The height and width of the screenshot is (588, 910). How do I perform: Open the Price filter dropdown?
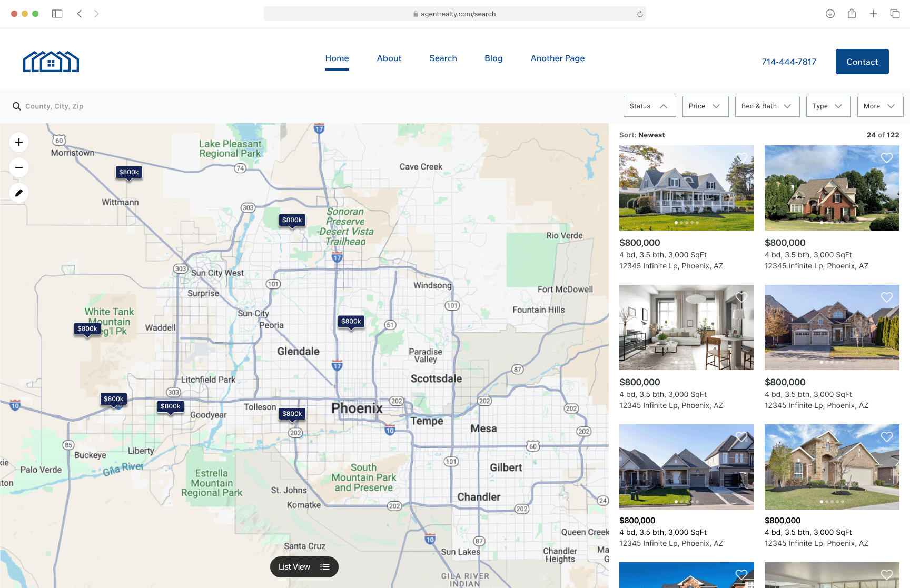[x=705, y=106]
